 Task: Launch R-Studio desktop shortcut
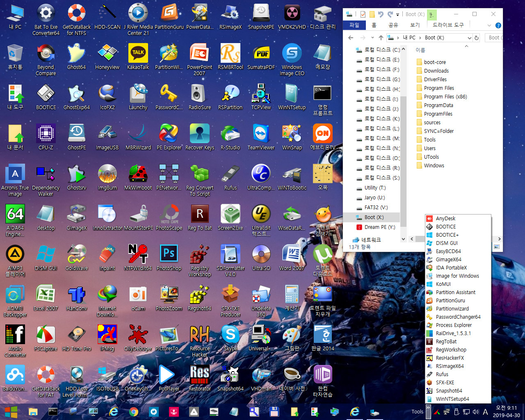pyautogui.click(x=231, y=137)
